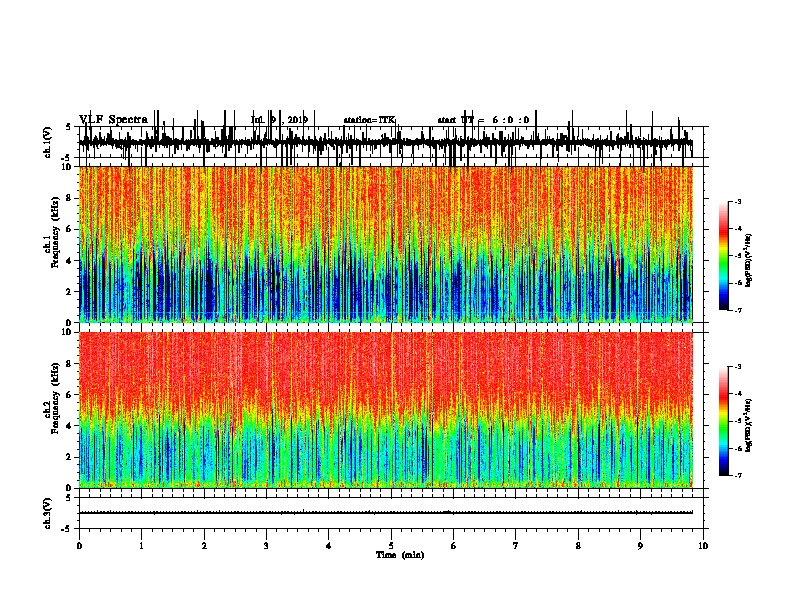The width and height of the screenshot is (792, 612).
Task: Click the 7 minute tick on time axis
Action: [x=516, y=546]
